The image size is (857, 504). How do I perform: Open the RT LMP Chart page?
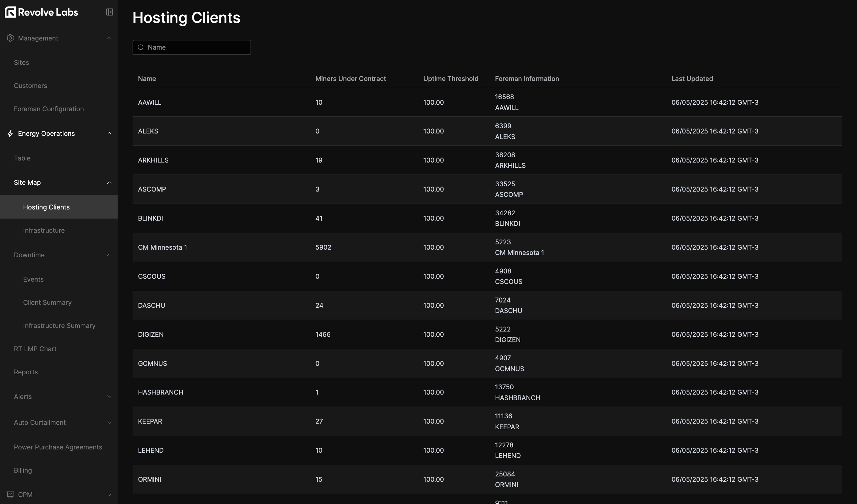35,349
